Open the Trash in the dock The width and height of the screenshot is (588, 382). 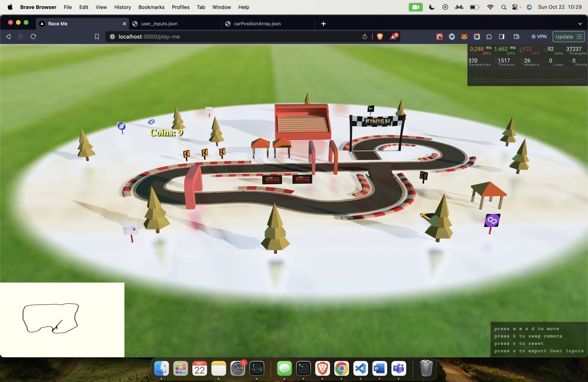click(x=426, y=368)
